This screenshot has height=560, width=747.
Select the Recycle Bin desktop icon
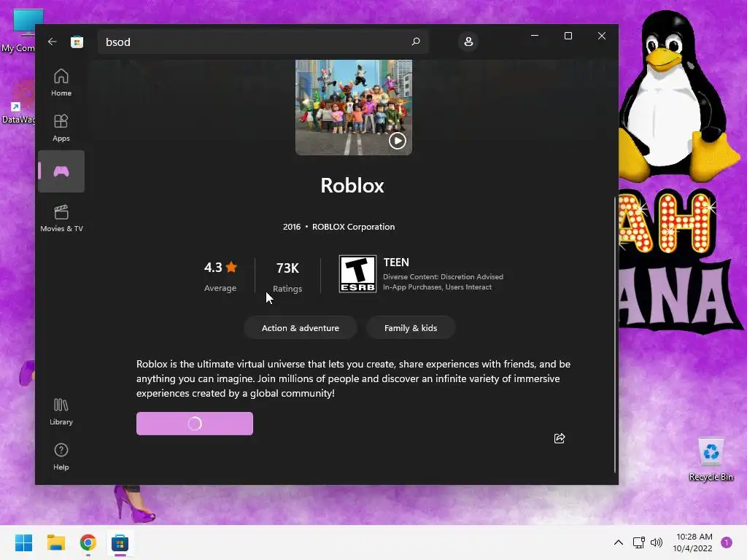click(x=711, y=459)
